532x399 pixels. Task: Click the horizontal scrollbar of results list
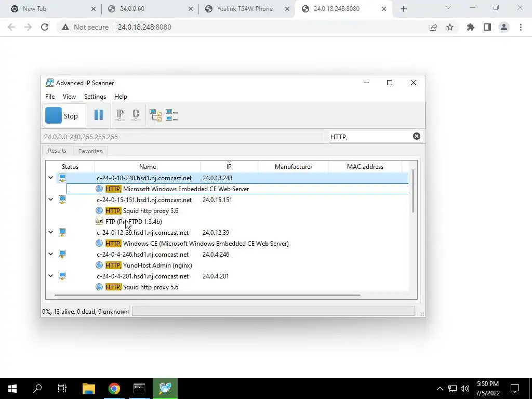[x=207, y=295]
